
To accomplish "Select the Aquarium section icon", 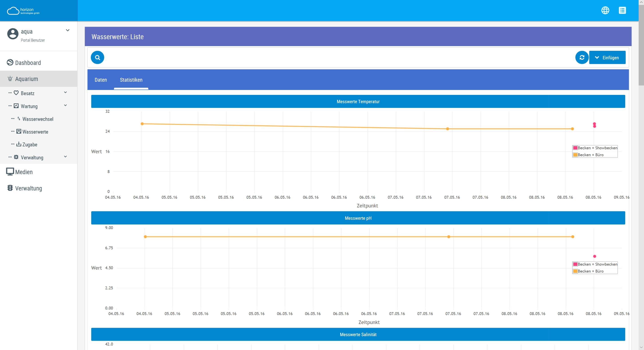I will [x=10, y=79].
